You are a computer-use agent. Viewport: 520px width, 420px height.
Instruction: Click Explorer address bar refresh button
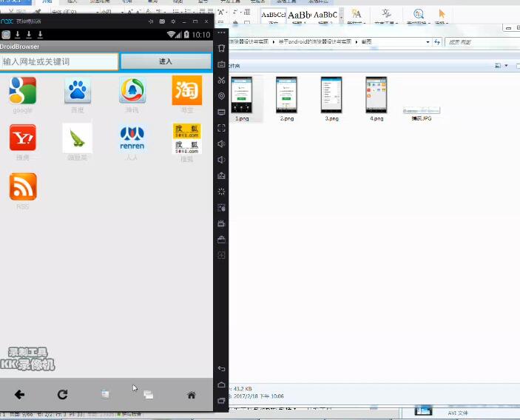(x=437, y=41)
